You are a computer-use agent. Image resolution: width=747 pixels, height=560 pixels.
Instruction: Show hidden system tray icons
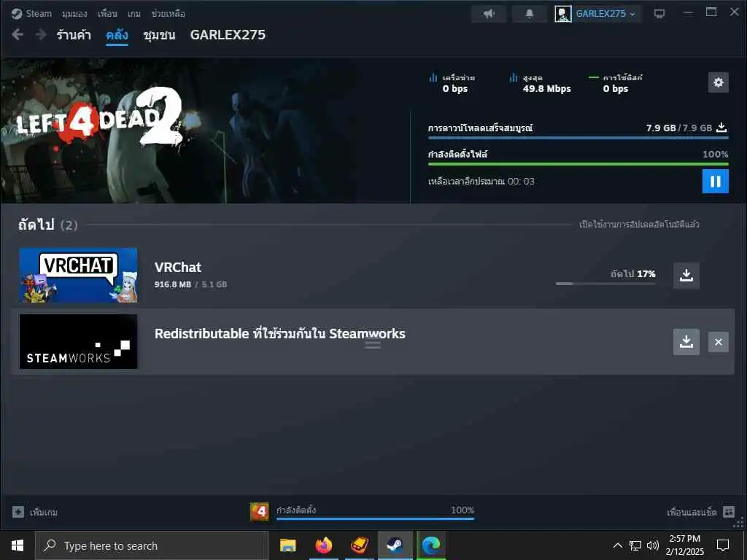pos(617,545)
